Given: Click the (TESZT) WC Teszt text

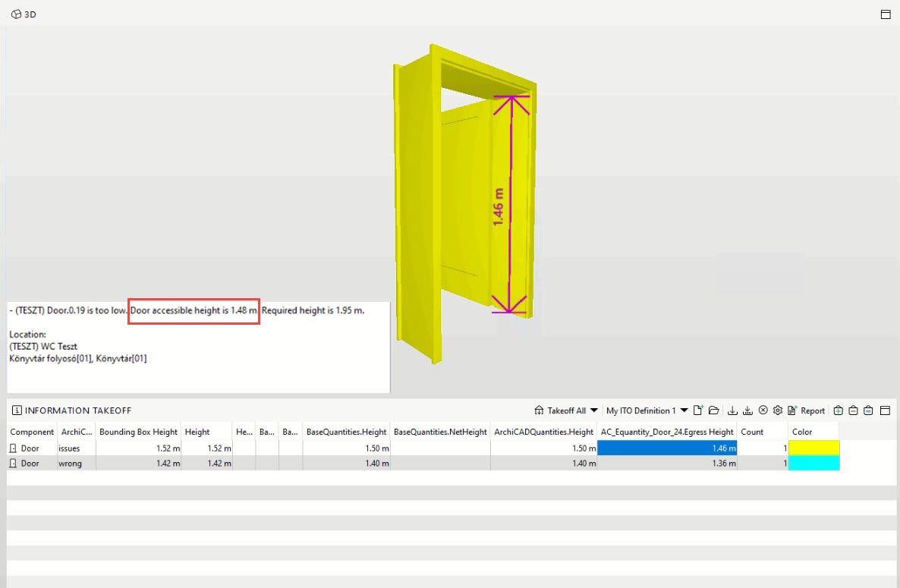Looking at the screenshot, I should 43,347.
